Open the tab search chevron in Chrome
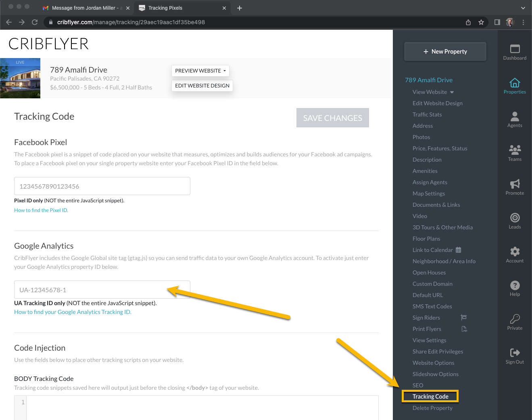The height and width of the screenshot is (420, 532). point(523,8)
